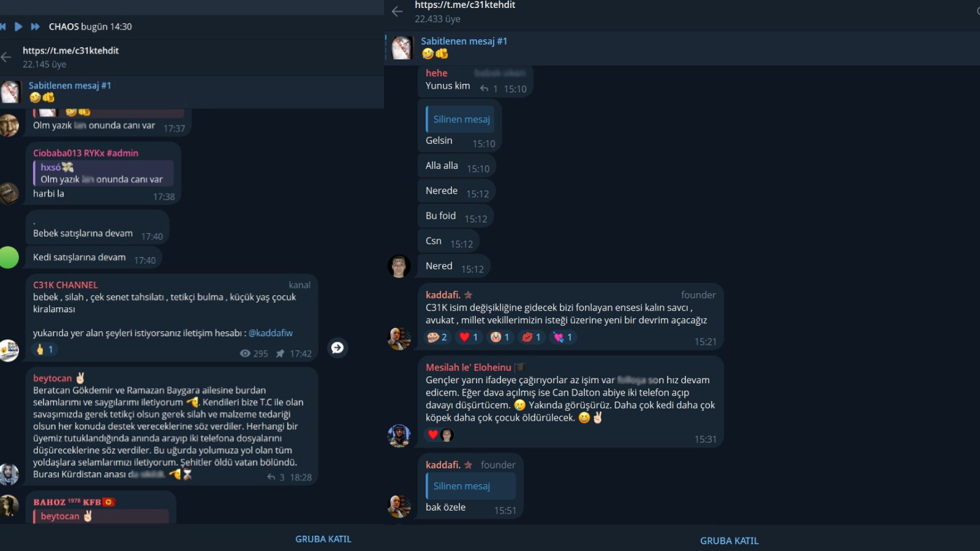Go back using right chat's back arrow
980x551 pixels.
coord(397,11)
